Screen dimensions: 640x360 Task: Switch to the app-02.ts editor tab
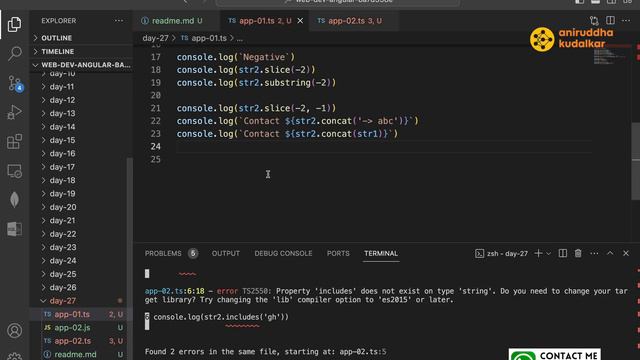pyautogui.click(x=354, y=20)
